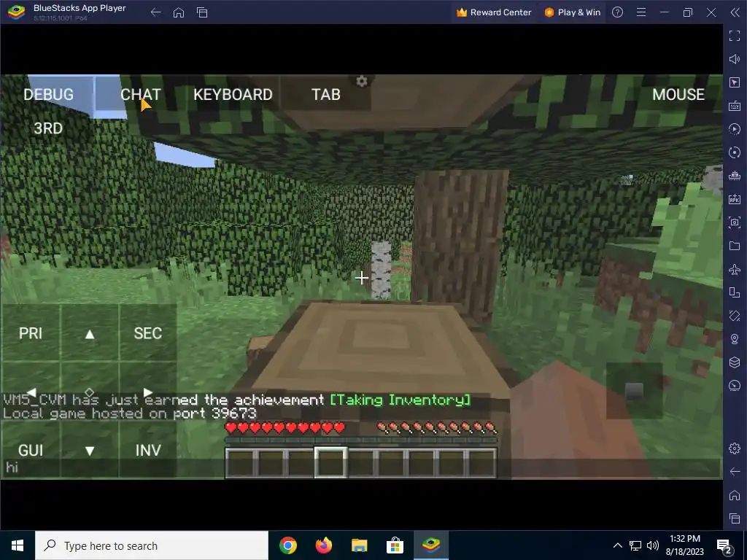
Task: Tap the right arrow movement button
Action: 147,392
